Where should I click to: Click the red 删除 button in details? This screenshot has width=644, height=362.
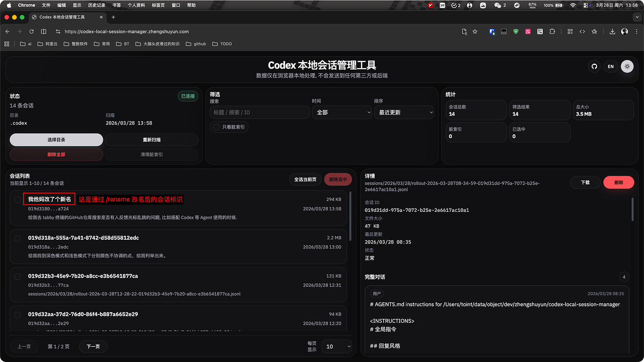click(619, 182)
